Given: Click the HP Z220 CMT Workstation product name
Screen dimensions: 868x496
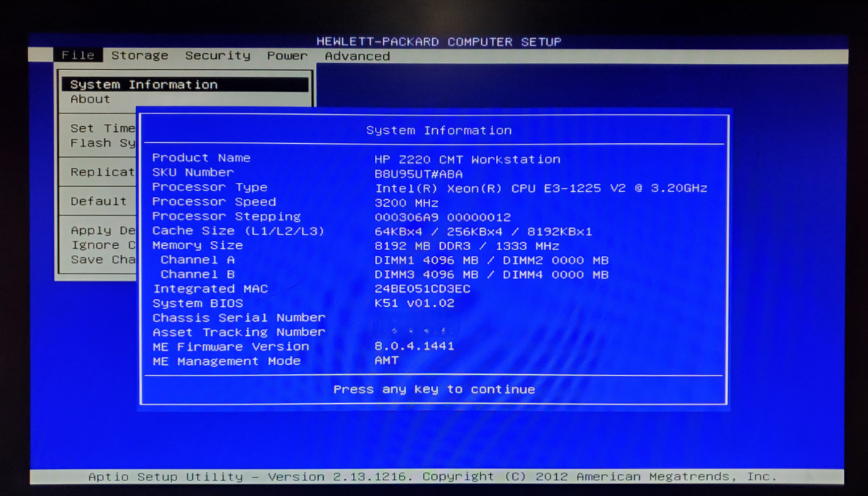Looking at the screenshot, I should click(x=467, y=159).
